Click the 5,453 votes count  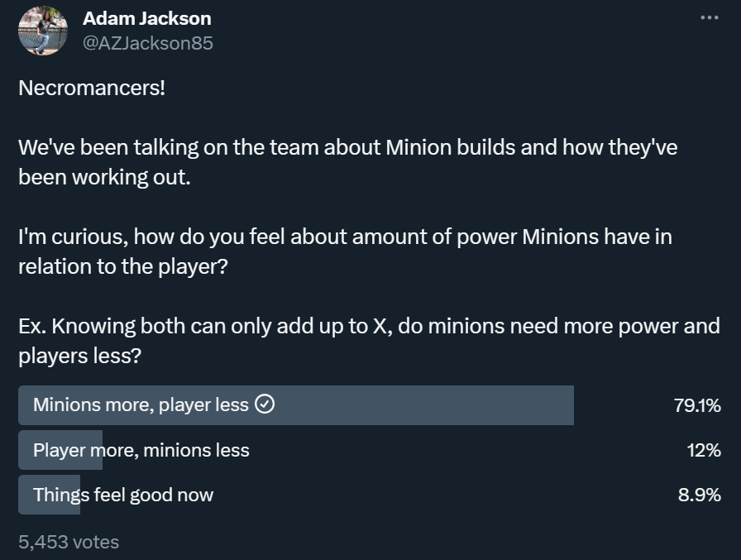point(69,542)
